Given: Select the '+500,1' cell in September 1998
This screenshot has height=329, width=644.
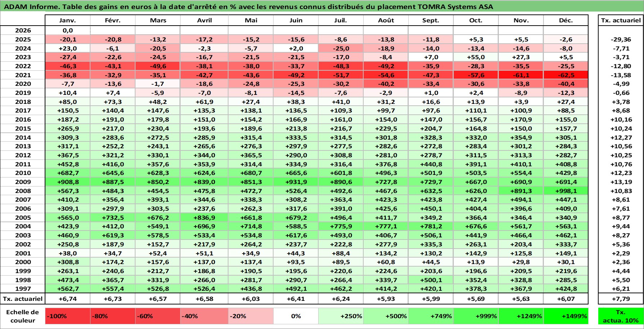Looking at the screenshot, I should click(431, 280).
